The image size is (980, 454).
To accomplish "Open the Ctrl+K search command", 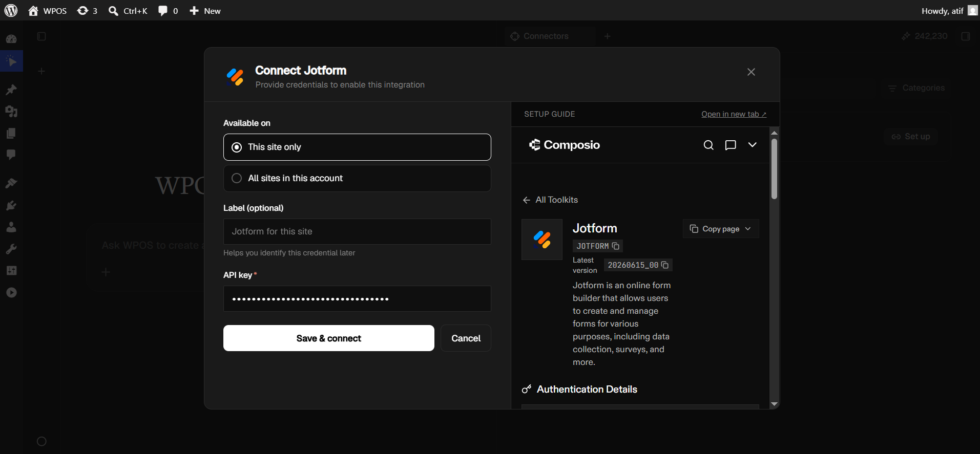I will coord(128,11).
